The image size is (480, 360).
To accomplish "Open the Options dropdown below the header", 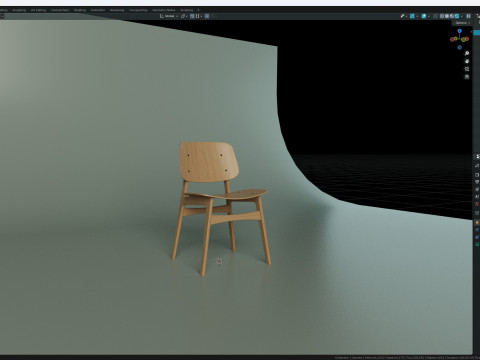I will 462,23.
